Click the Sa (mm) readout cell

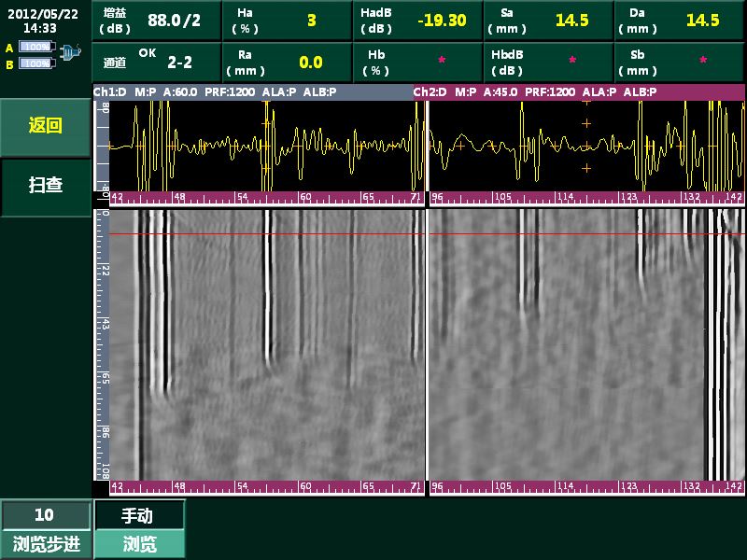(548, 21)
